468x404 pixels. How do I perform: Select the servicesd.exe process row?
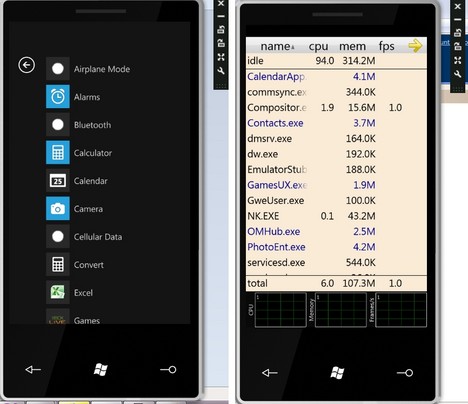pyautogui.click(x=336, y=262)
